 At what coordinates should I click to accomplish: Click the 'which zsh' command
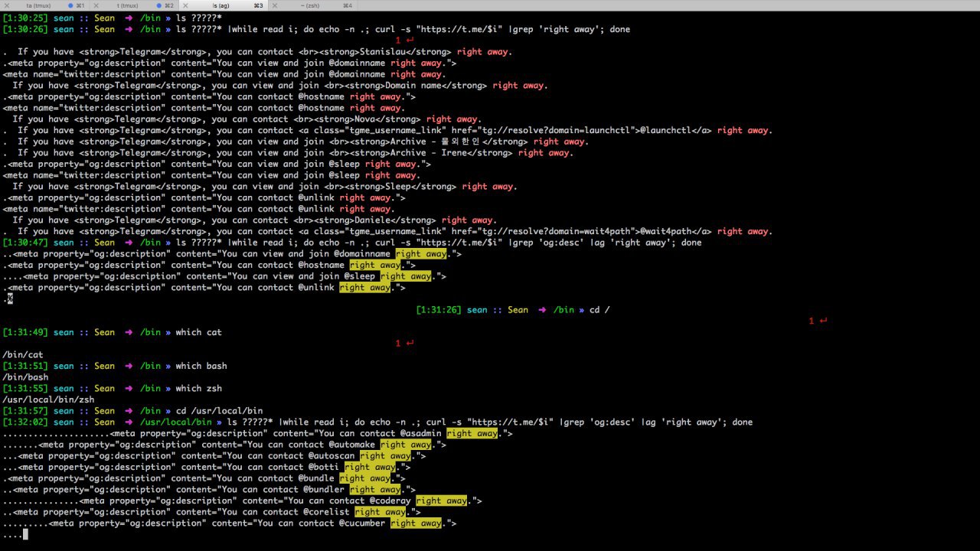198,388
